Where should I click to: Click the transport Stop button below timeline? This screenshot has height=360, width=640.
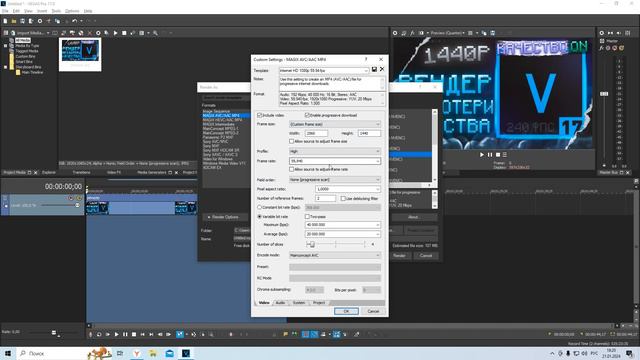tap(134, 334)
